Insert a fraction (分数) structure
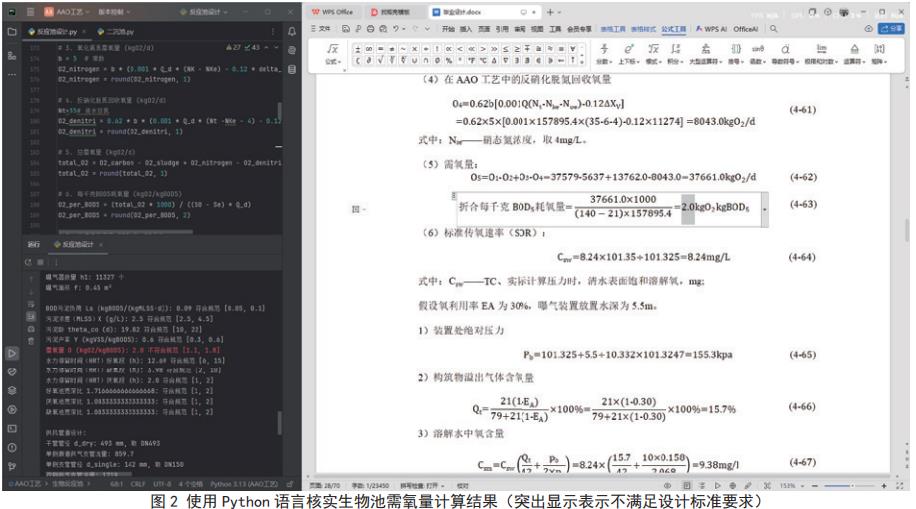Viewport: 916px width, 509px height. coord(602,48)
